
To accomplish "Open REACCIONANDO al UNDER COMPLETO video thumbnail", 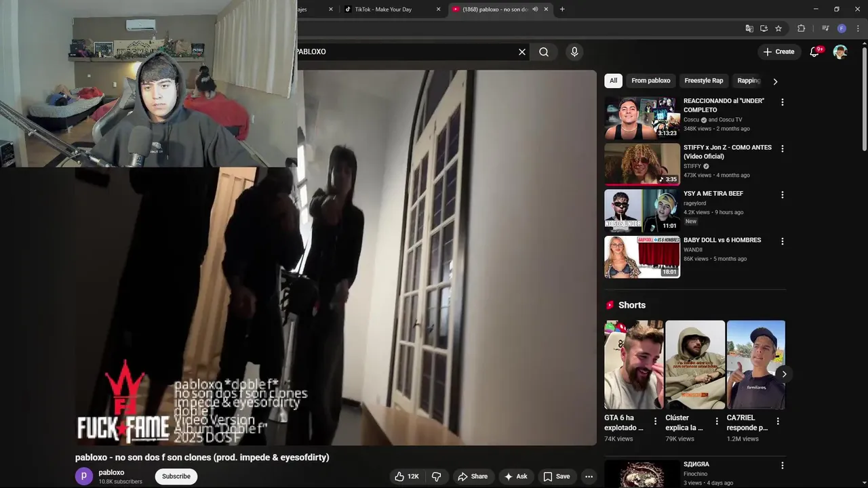I will tap(642, 117).
